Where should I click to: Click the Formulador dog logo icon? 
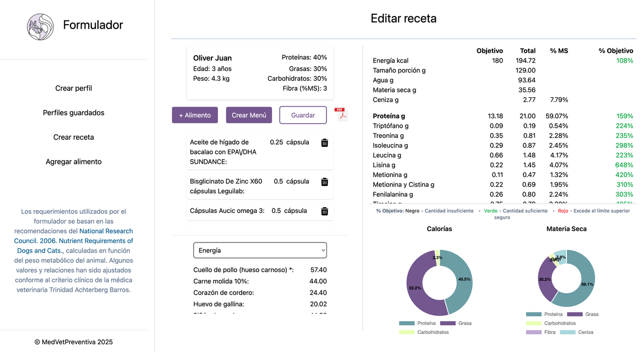point(41,26)
